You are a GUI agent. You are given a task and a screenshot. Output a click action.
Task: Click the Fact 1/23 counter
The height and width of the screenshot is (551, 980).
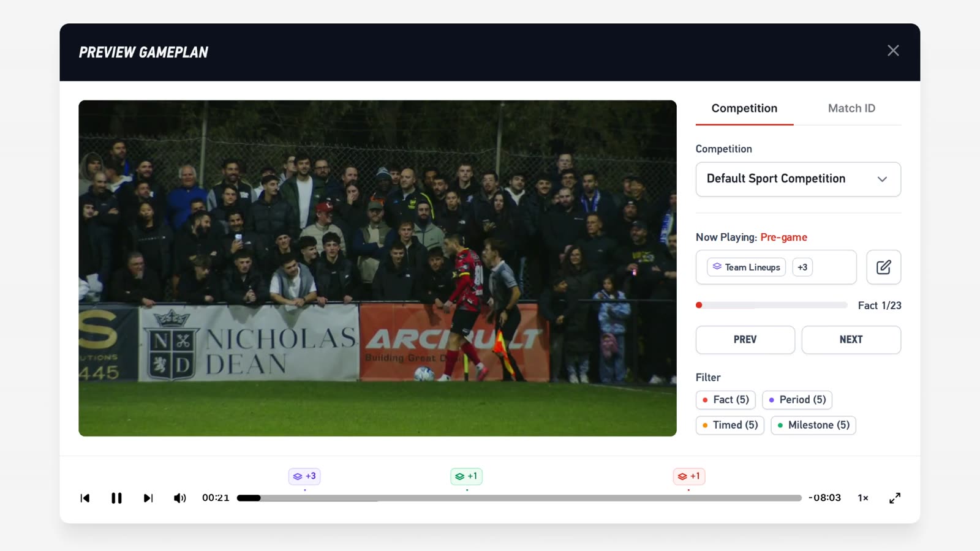coord(880,305)
